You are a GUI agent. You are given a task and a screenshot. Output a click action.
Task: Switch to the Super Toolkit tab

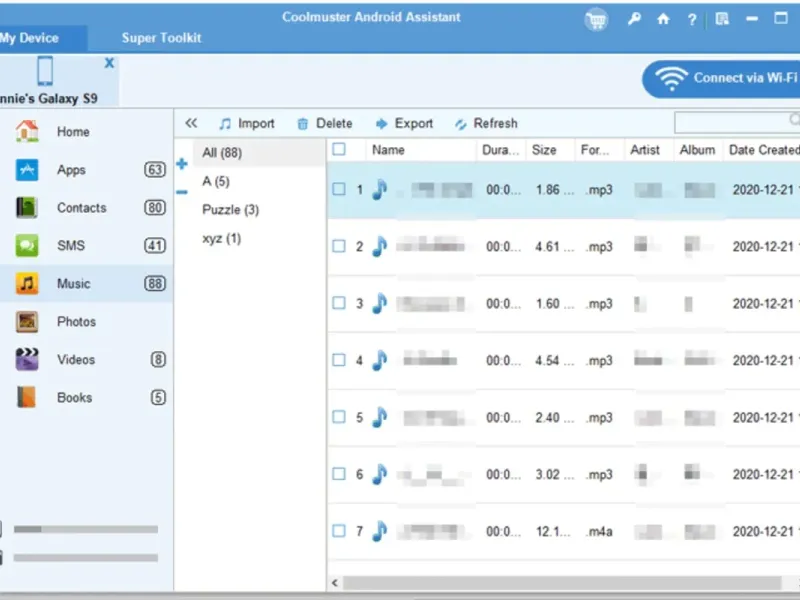tap(161, 38)
